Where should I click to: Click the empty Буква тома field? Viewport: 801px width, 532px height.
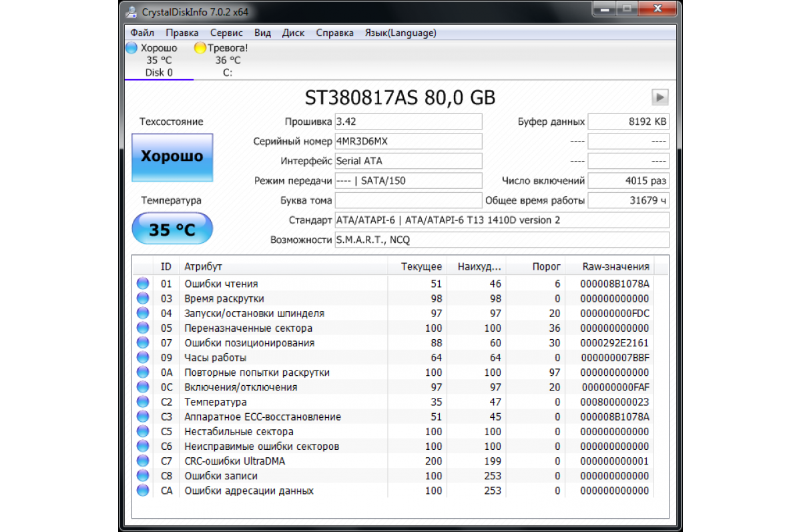click(408, 200)
